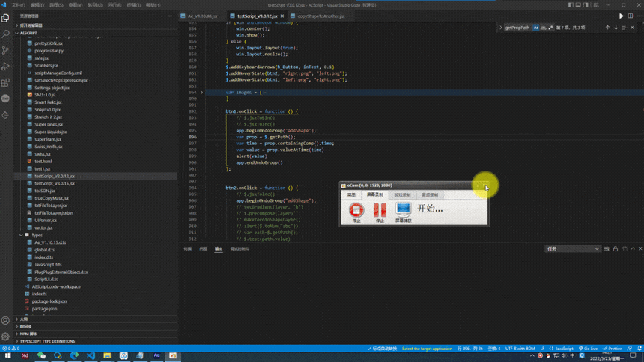Split the editor to the right
This screenshot has height=362, width=644.
click(x=630, y=16)
